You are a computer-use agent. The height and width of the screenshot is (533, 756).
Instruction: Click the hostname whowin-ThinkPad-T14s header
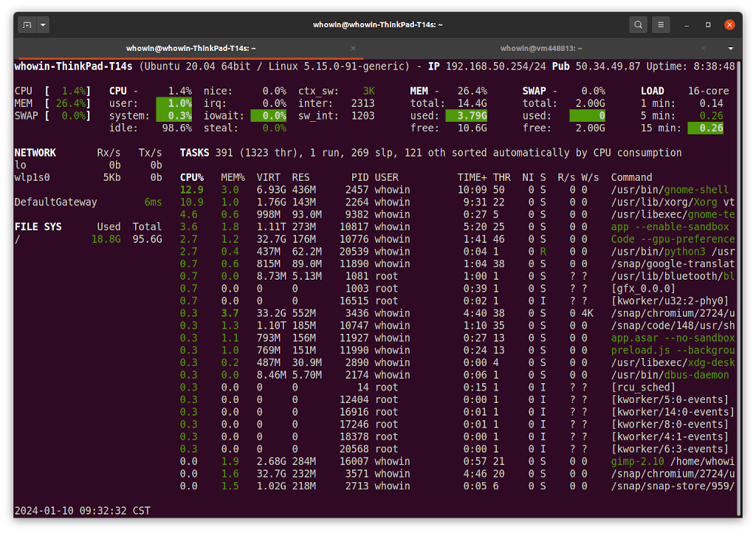coord(73,66)
